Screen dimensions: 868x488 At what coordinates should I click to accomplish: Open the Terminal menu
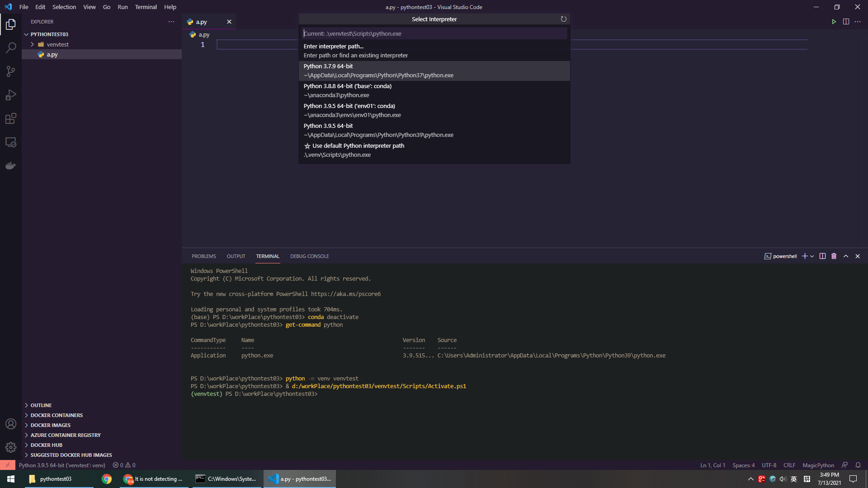(x=146, y=7)
